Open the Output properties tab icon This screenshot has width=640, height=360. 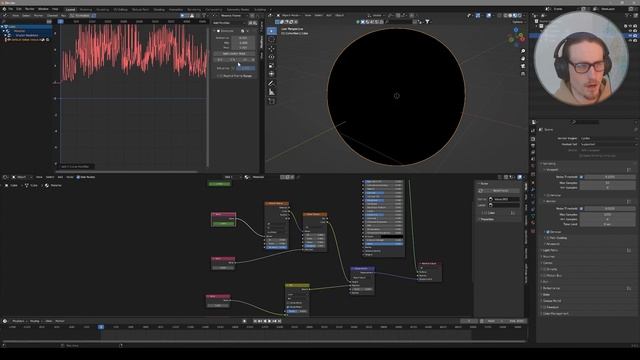(x=533, y=146)
